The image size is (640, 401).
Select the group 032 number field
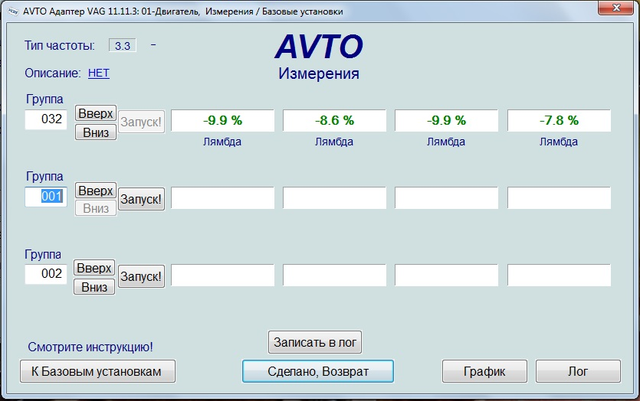click(46, 120)
